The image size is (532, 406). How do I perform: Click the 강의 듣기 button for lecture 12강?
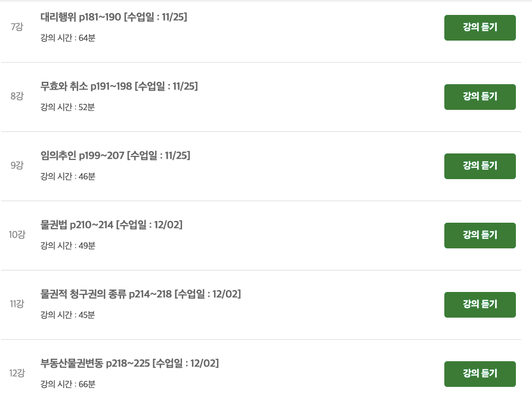tap(480, 374)
